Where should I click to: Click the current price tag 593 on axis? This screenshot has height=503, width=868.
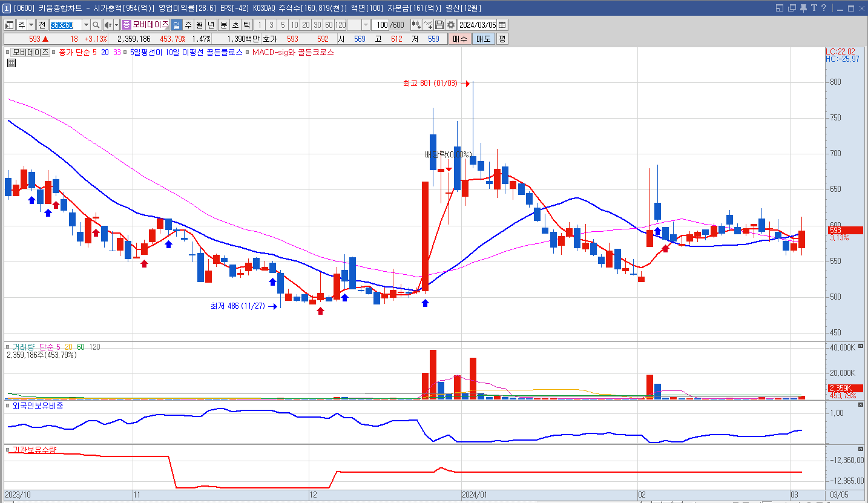tap(845, 230)
